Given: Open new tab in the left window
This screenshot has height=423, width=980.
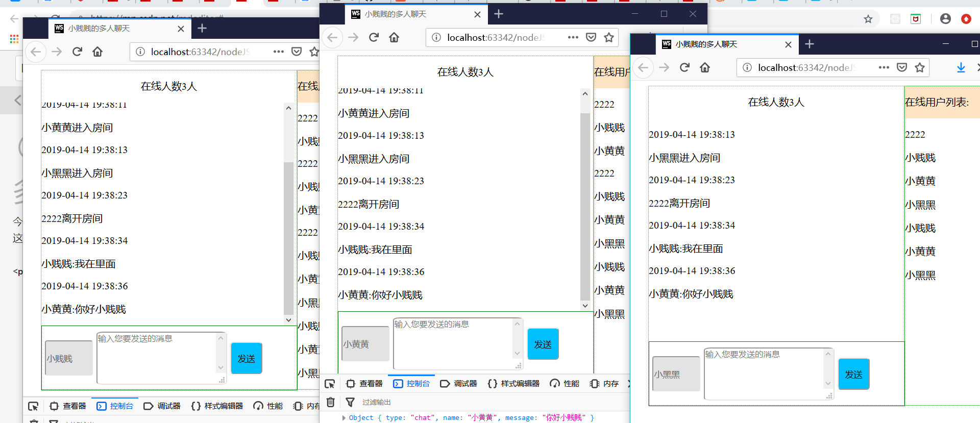Looking at the screenshot, I should point(202,28).
